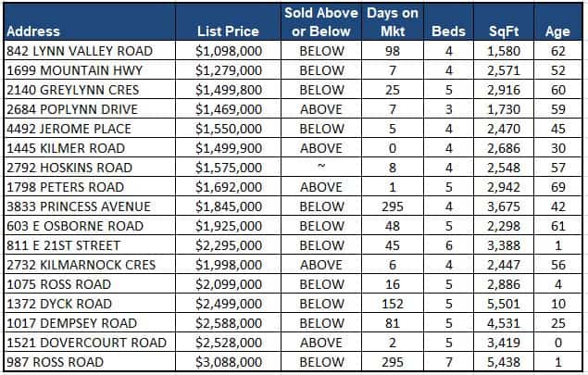Select the 3833 PRINCESS AVENUE address

click(77, 206)
